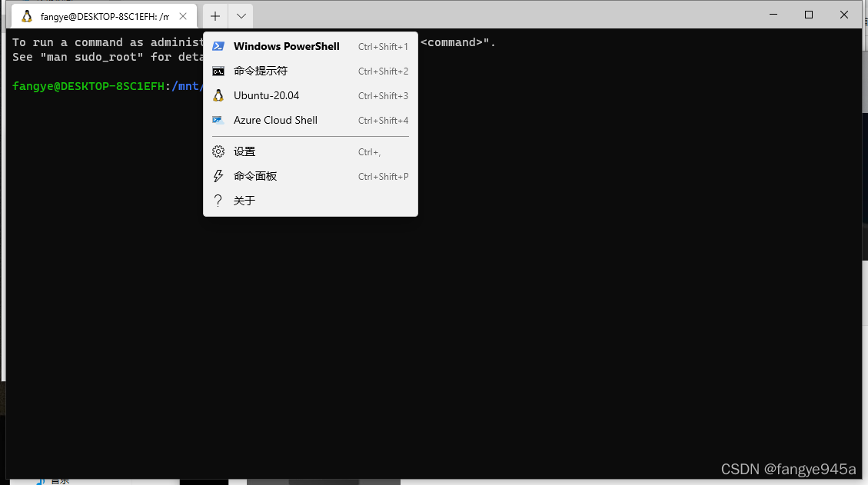Add a new tab with the plus button

[x=215, y=17]
